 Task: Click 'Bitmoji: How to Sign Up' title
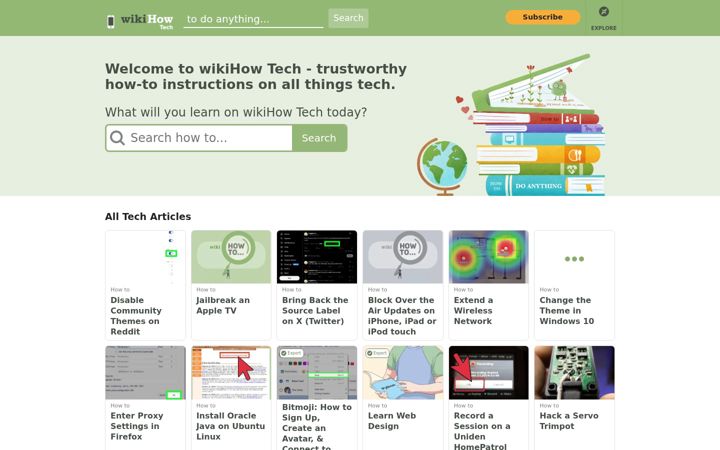[317, 427]
